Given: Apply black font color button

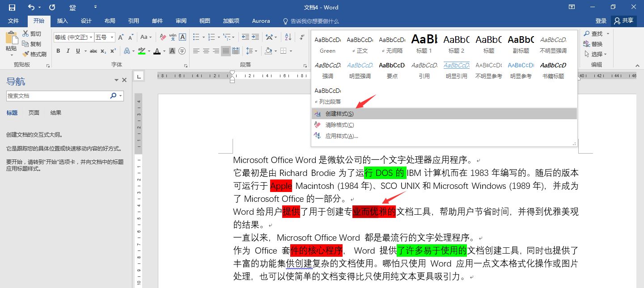Looking at the screenshot, I should click(157, 51).
